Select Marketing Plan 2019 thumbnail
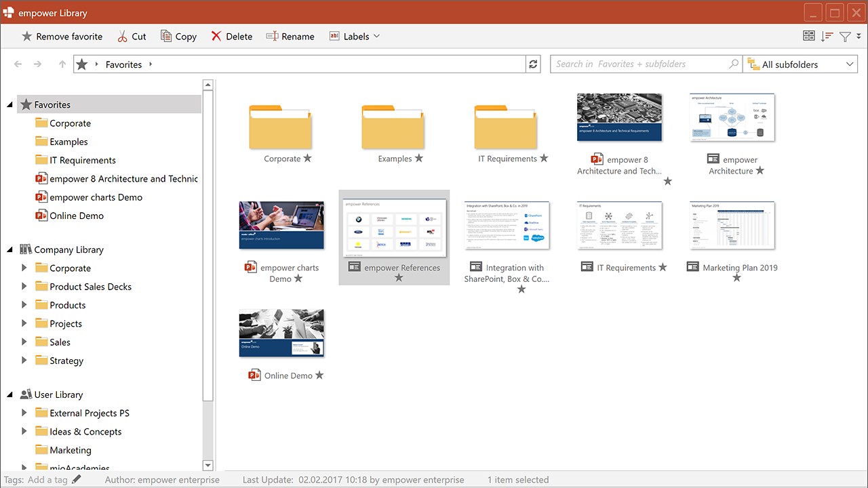Screen dimensions: 868x488 coord(732,225)
